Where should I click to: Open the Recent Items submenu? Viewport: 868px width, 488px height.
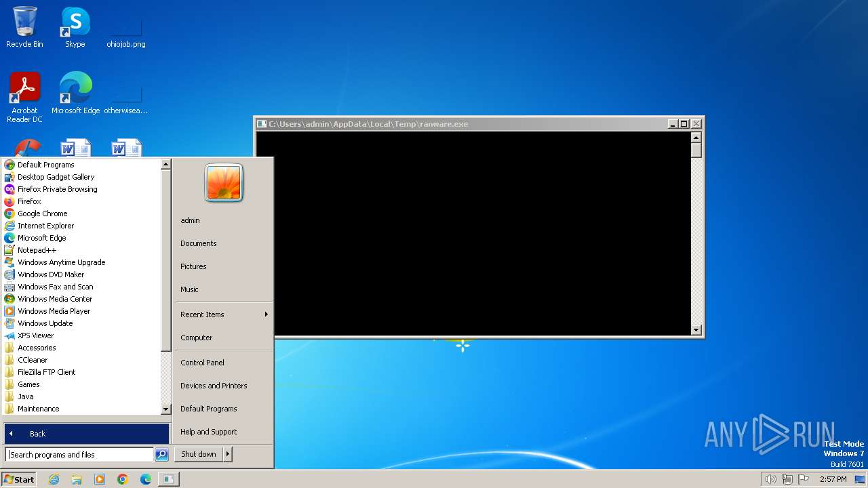click(224, 314)
